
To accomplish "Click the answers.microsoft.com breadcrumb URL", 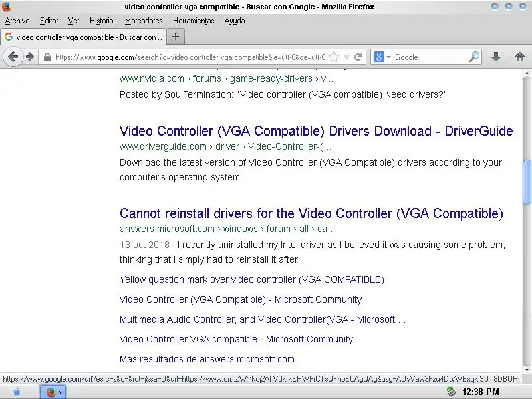I will (227, 229).
